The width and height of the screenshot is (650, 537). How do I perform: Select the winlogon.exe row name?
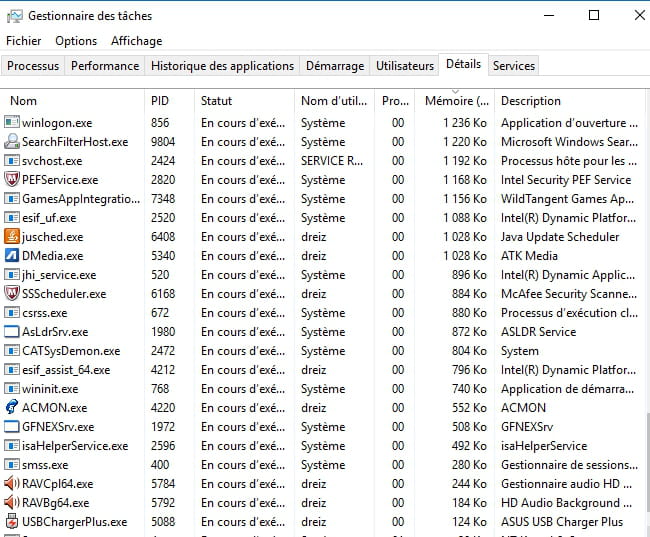click(x=57, y=123)
